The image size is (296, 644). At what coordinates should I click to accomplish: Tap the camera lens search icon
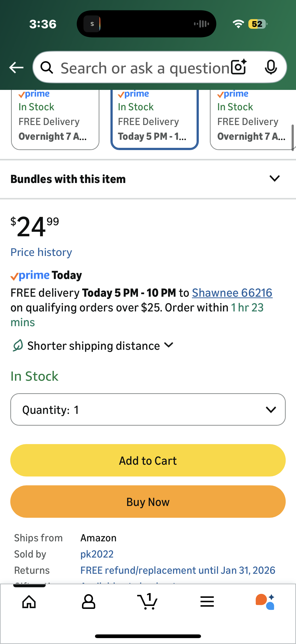click(x=239, y=67)
